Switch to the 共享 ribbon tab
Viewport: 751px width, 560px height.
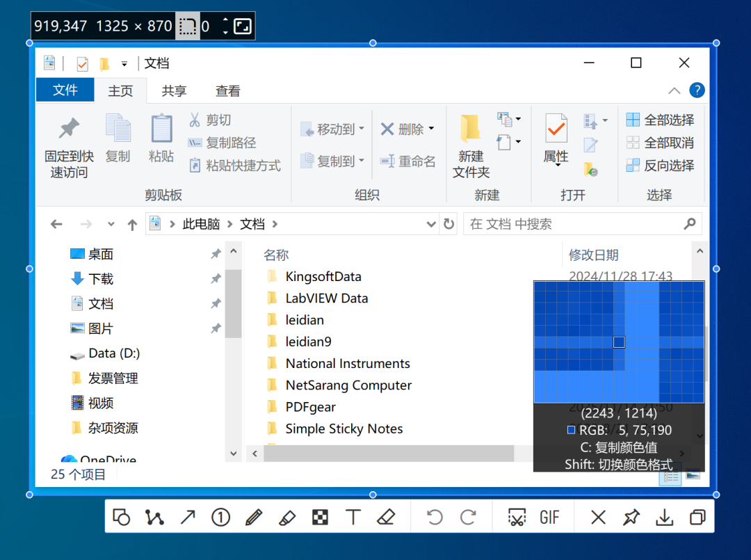click(173, 90)
